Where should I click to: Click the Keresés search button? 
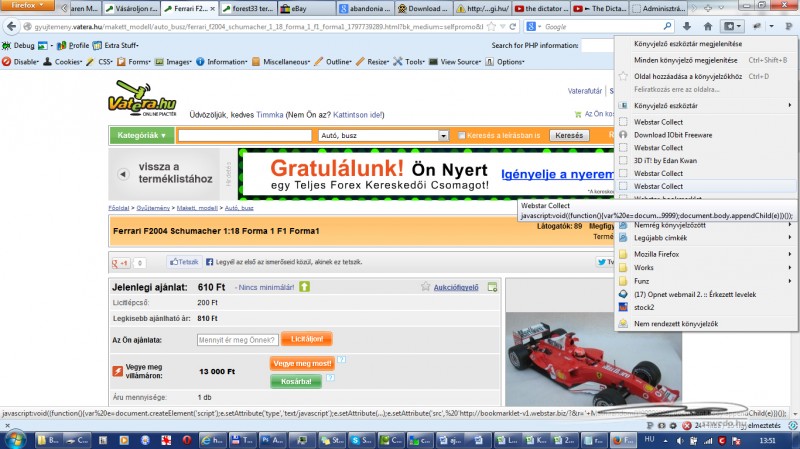click(x=569, y=136)
